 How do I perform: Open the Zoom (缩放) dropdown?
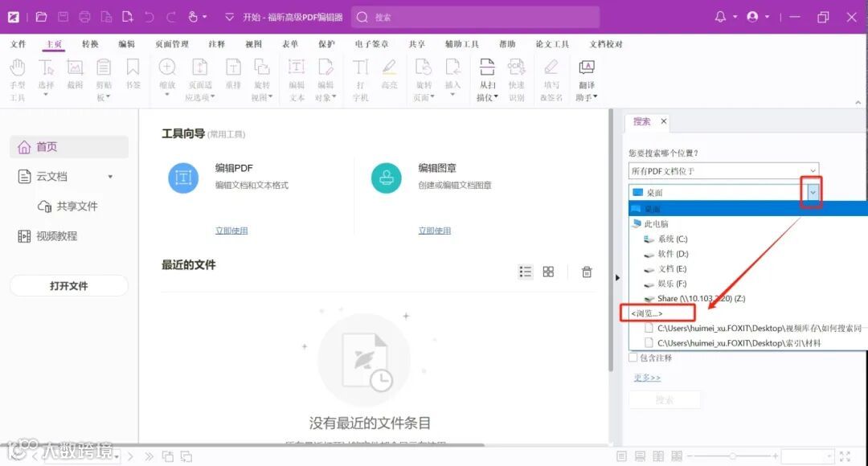(x=166, y=95)
